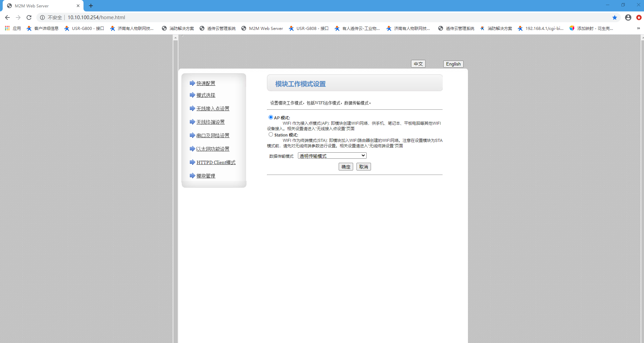Switch language to English
The width and height of the screenshot is (644, 343).
(x=453, y=64)
